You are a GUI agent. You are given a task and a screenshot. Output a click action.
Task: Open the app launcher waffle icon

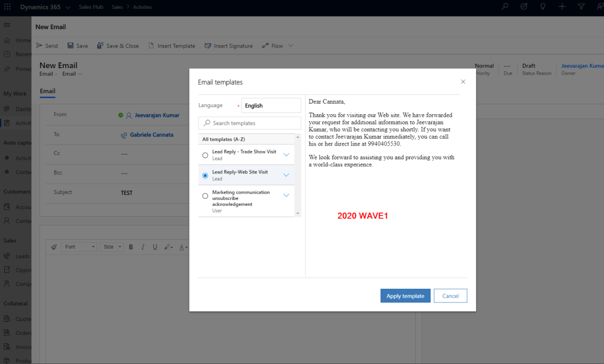[x=7, y=7]
